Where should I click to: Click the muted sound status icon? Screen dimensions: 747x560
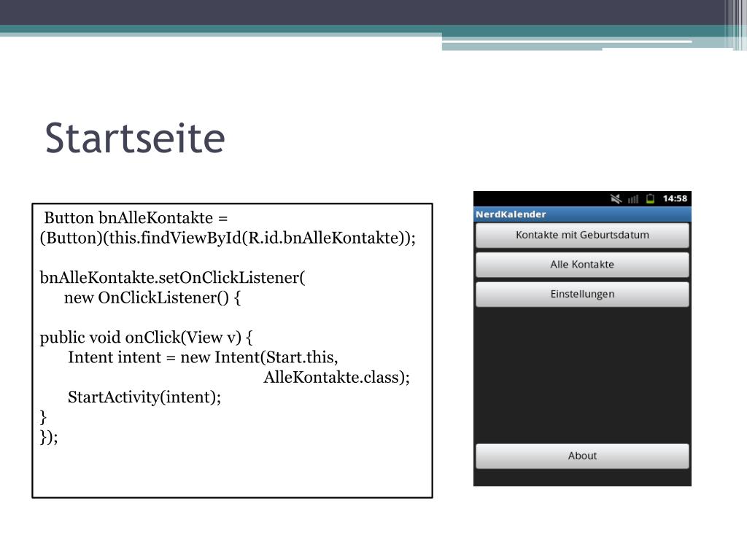coord(616,198)
